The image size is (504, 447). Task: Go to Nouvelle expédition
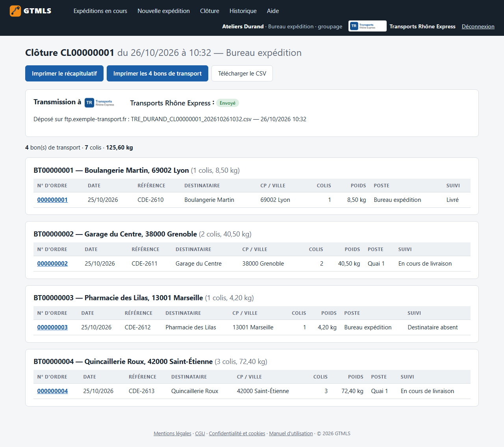(x=163, y=11)
